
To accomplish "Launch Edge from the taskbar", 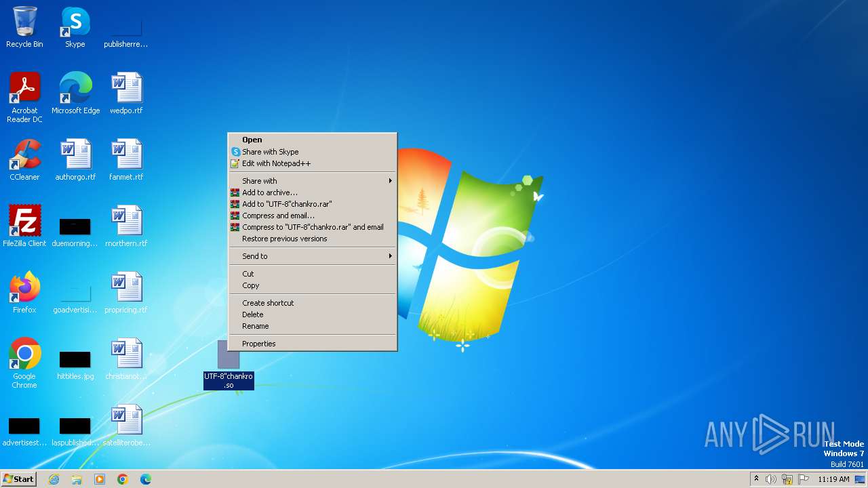I will (x=146, y=479).
